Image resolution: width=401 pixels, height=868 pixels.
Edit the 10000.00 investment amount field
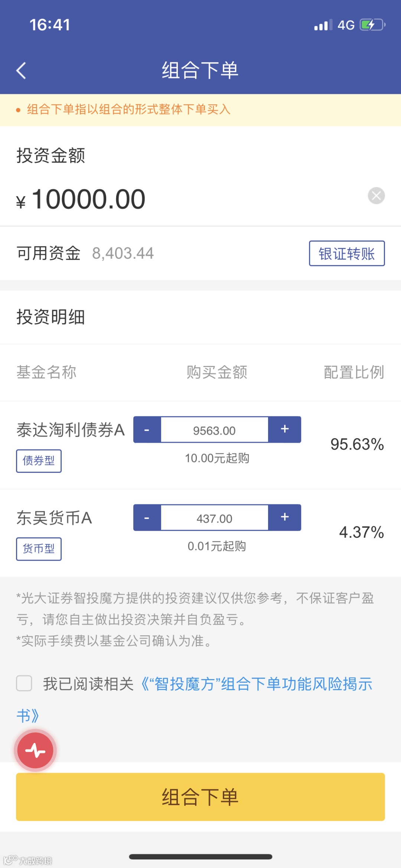pyautogui.click(x=88, y=199)
